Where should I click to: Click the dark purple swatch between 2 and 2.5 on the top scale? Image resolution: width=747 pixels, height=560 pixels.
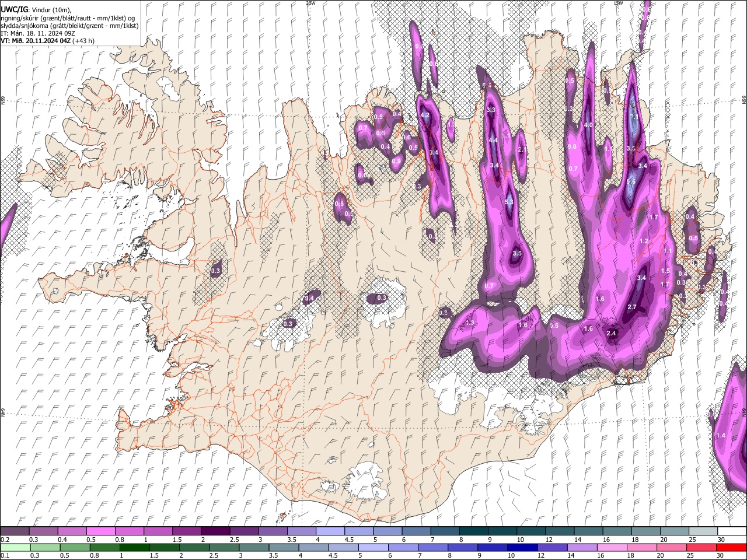pos(215,531)
